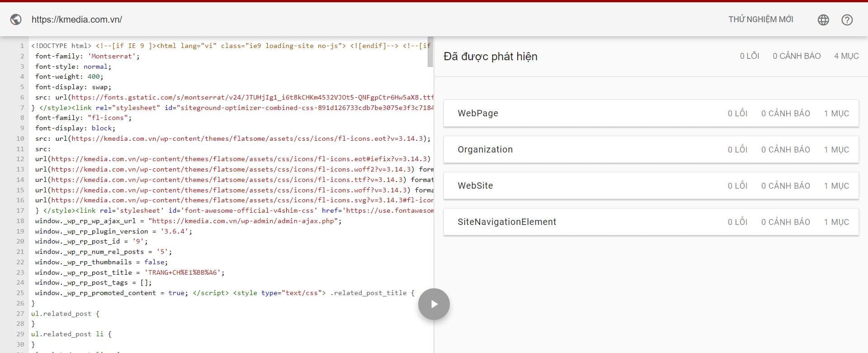Open the language selector globe icon
Screen dimensions: 868x353
(x=823, y=19)
